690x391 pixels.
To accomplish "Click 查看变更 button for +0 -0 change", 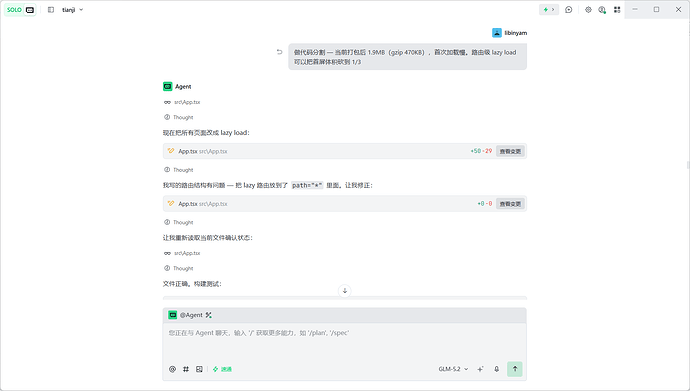I will (x=510, y=204).
